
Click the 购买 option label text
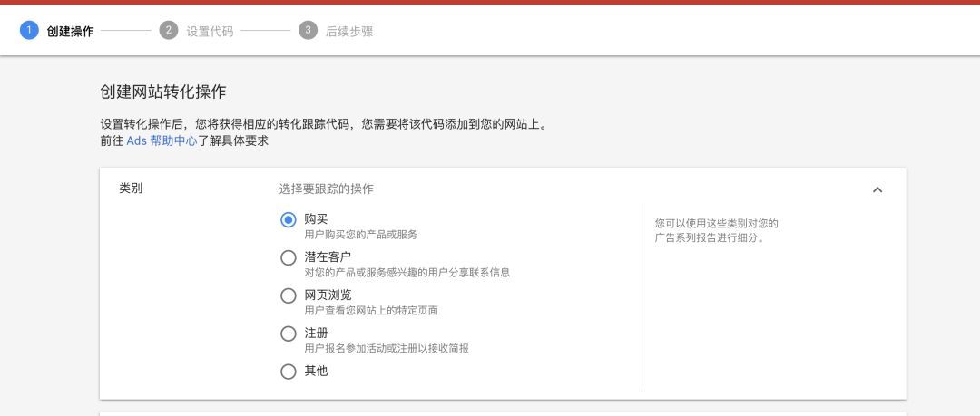click(317, 219)
